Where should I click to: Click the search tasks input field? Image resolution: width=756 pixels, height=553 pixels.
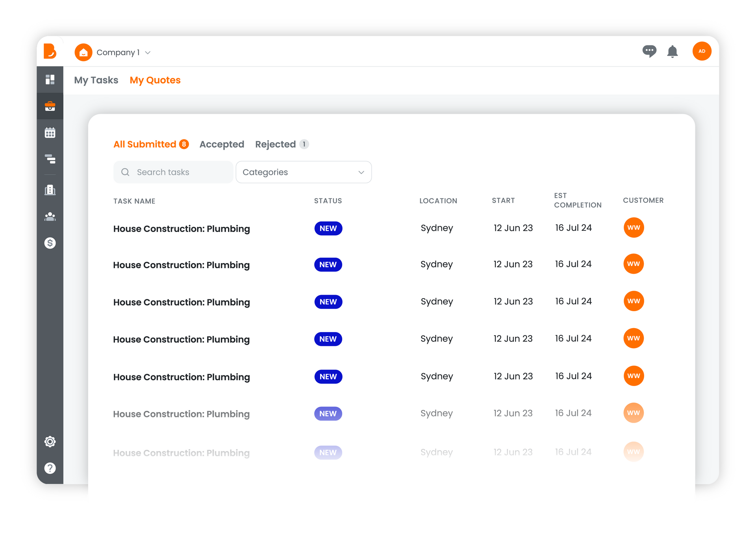174,171
